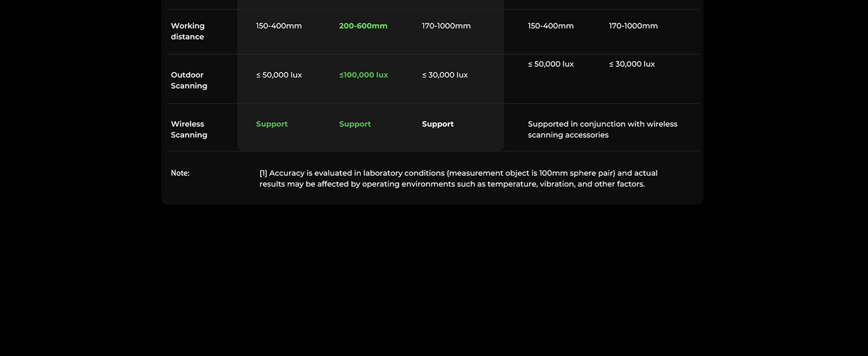
Task: Click the ≤ 50,000 lux value in the highlighted panel
Action: (279, 75)
